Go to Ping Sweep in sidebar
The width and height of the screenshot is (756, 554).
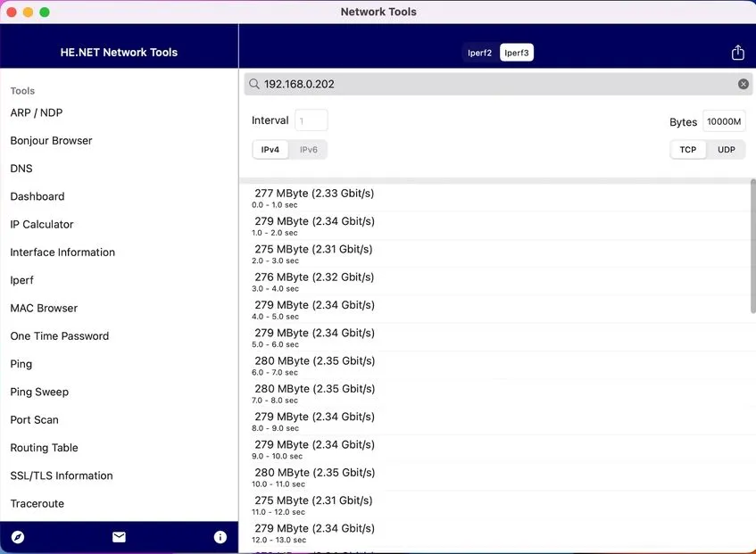point(39,393)
